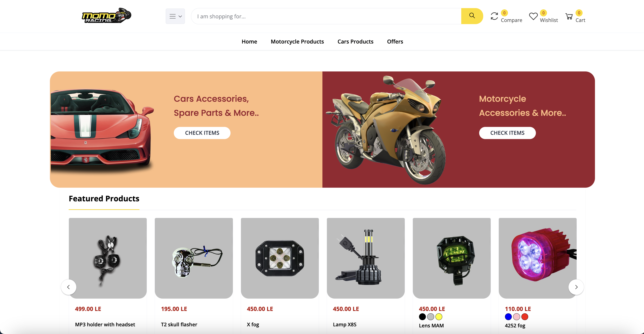The height and width of the screenshot is (334, 644).
Task: Go to the Offers page
Action: point(395,42)
